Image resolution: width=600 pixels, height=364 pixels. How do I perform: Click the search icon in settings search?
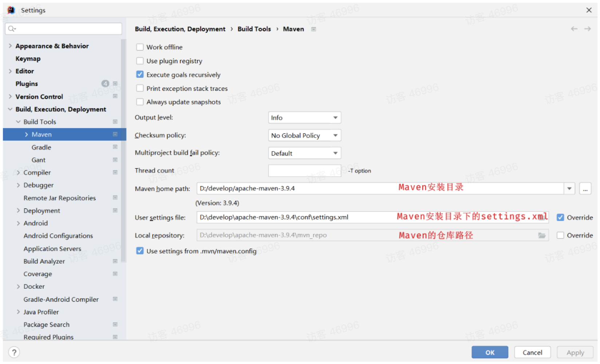[12, 29]
